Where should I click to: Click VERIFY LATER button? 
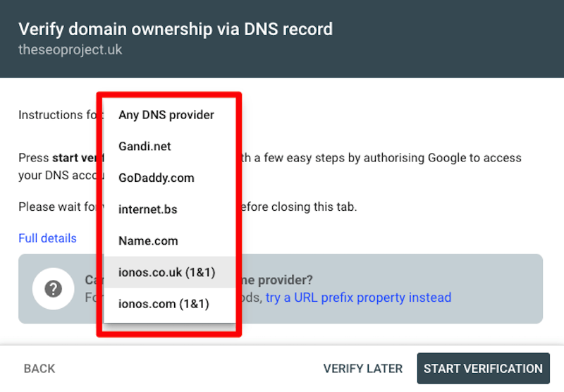coord(362,369)
